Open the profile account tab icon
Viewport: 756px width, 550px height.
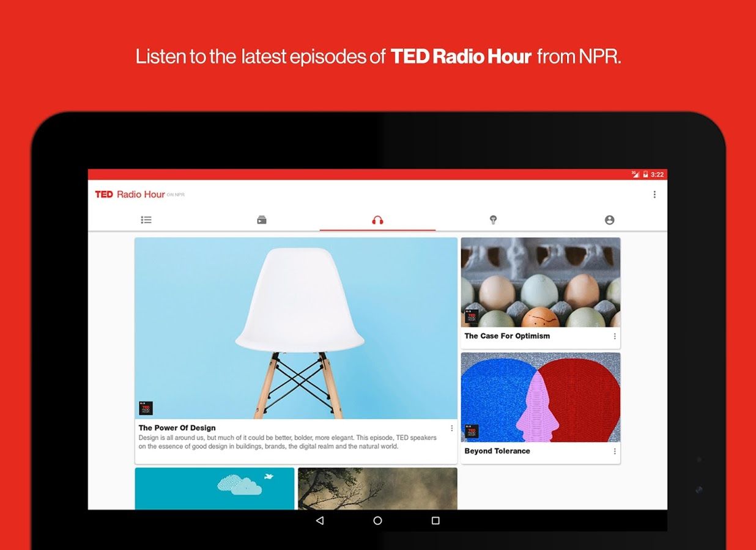(609, 219)
